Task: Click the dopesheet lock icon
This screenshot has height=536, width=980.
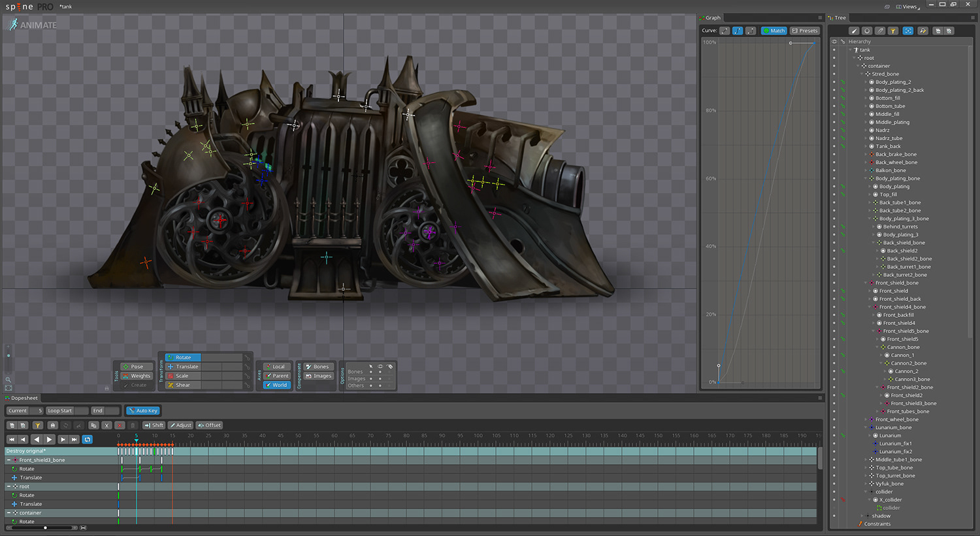Action: tap(53, 426)
